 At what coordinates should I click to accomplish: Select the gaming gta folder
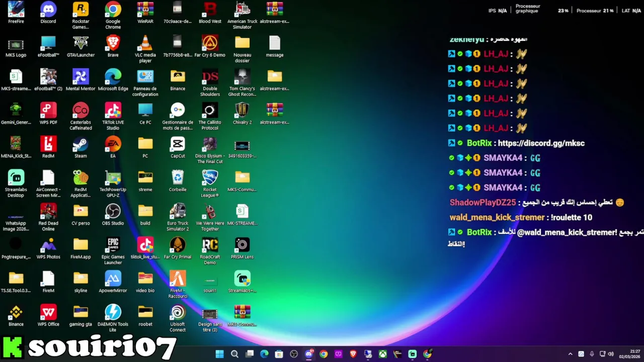point(80,316)
